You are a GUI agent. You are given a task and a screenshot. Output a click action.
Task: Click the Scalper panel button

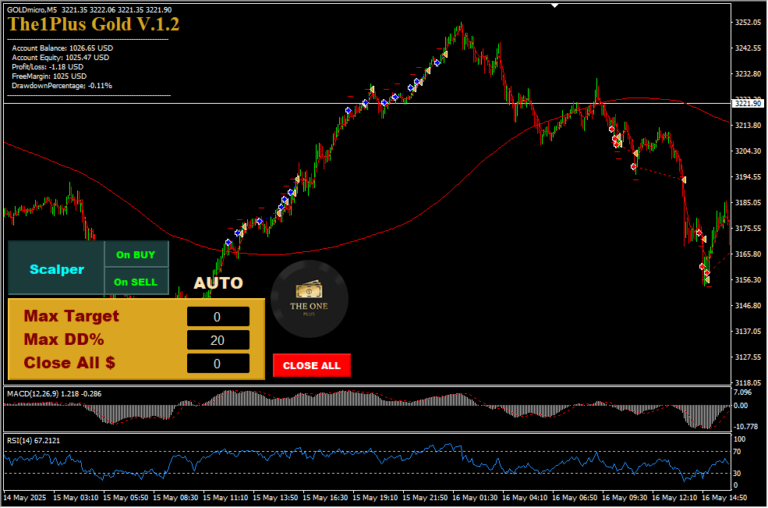(56, 268)
